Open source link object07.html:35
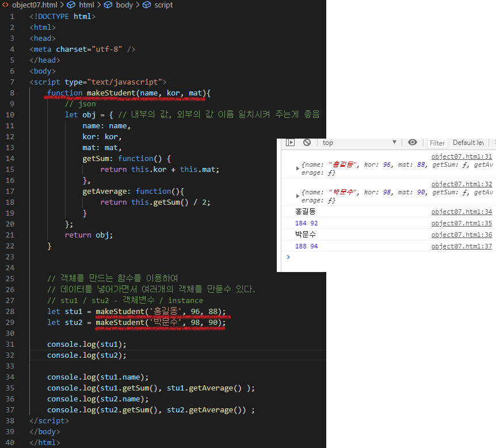 461,223
